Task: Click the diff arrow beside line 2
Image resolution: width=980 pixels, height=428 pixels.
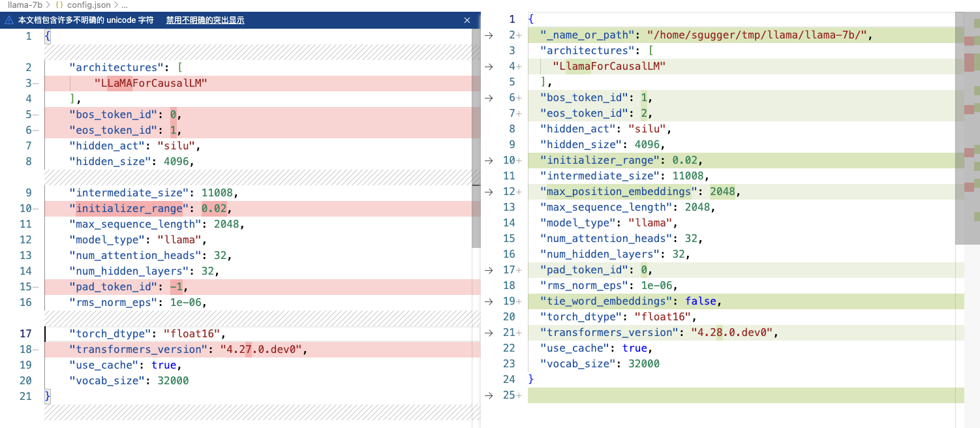Action: coord(489,35)
